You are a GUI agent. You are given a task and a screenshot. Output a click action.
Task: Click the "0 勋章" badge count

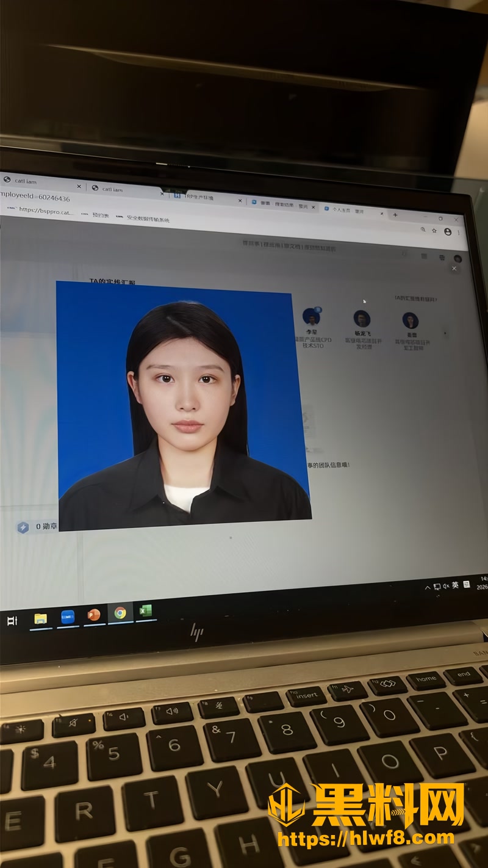[46, 526]
